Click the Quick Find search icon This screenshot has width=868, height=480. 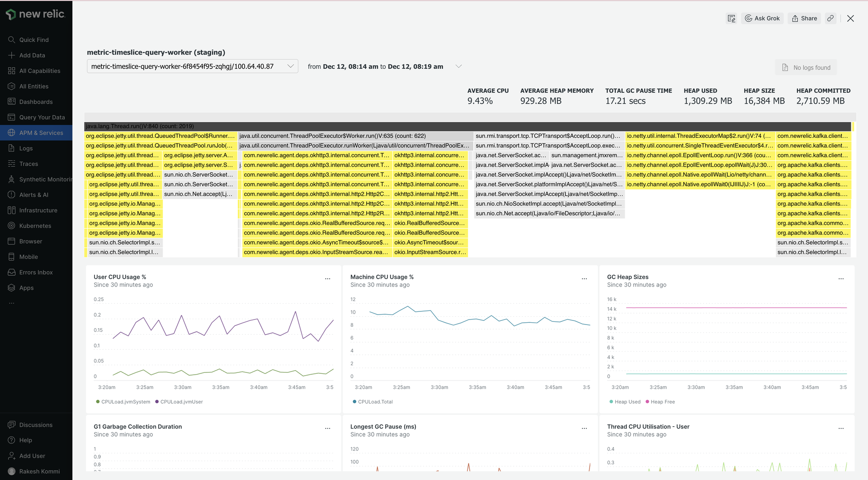point(12,40)
